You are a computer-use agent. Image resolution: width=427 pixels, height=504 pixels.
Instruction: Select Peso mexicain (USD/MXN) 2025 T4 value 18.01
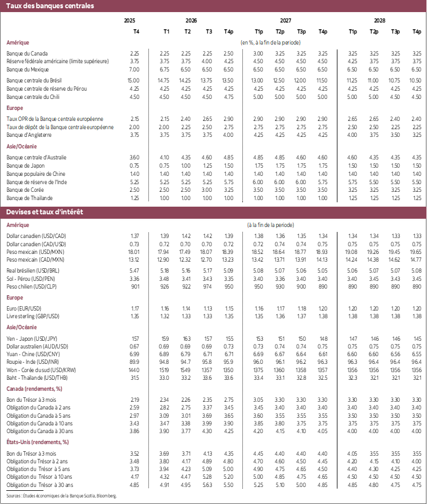134,252
